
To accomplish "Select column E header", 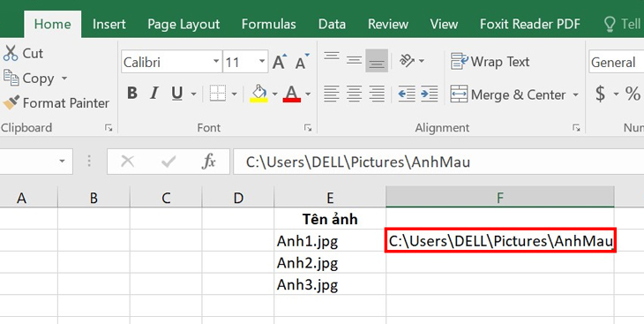I will point(330,198).
